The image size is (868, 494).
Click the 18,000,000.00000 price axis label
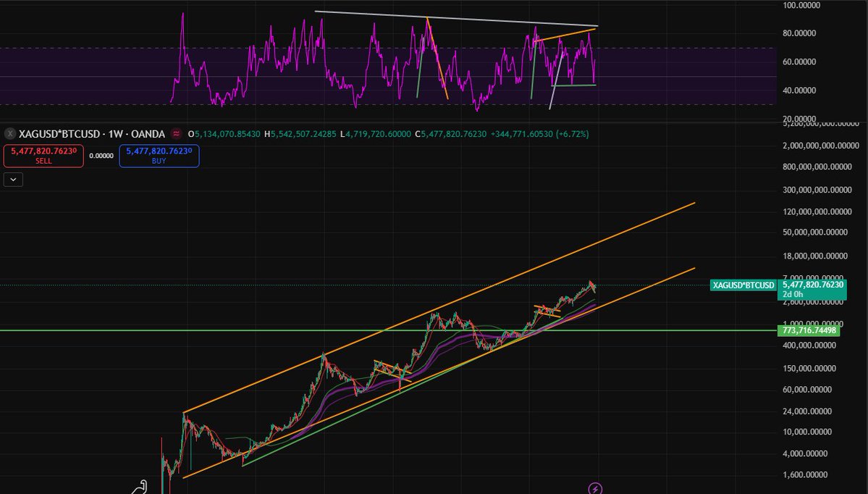(815, 256)
